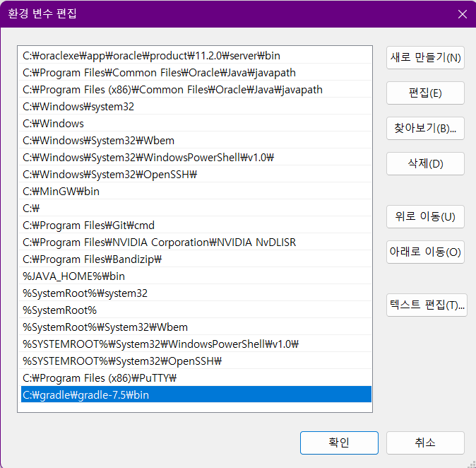Select the Program Files Git cmd entry

[196, 226]
